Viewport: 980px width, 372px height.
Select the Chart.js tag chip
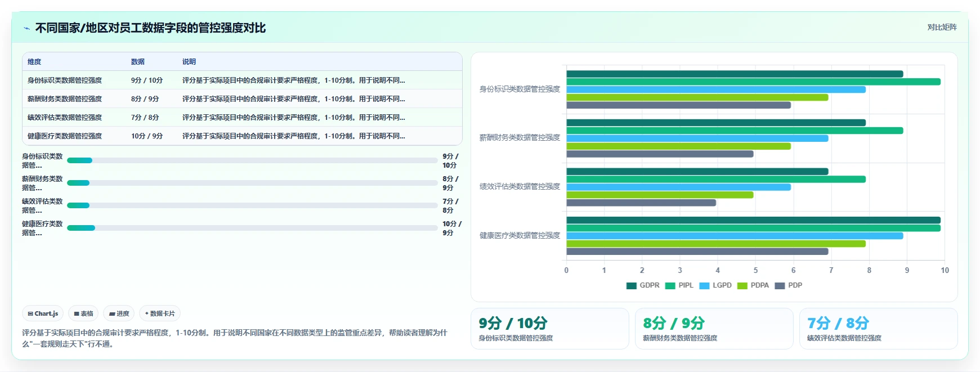tap(43, 313)
